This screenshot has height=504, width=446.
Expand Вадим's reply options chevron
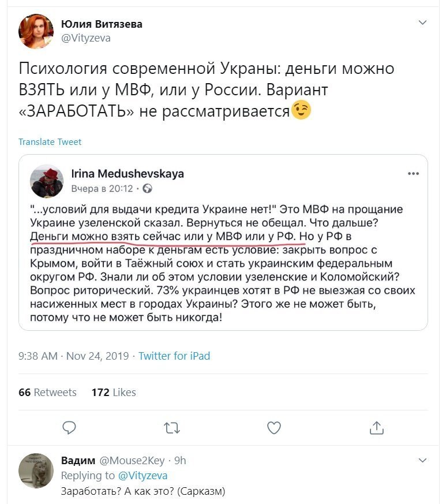pyautogui.click(x=422, y=460)
